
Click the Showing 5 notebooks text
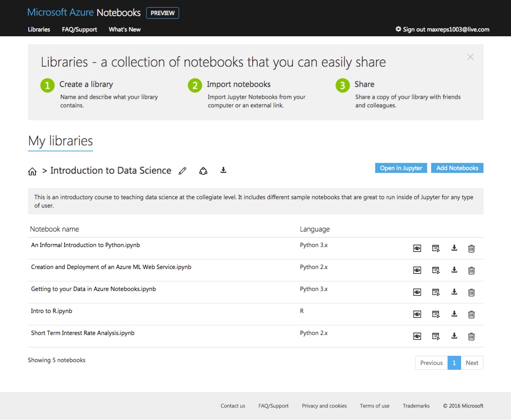click(57, 360)
